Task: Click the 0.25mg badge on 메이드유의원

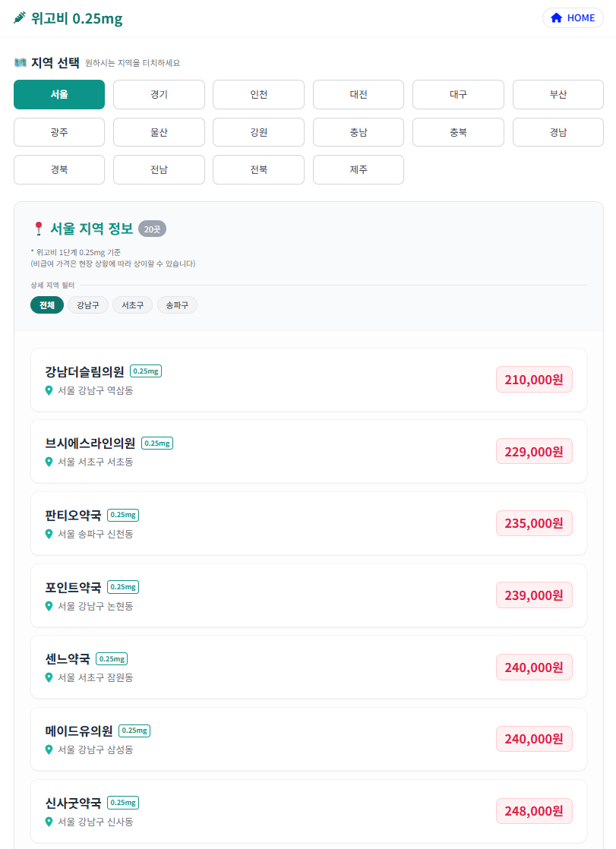Action: coord(134,731)
